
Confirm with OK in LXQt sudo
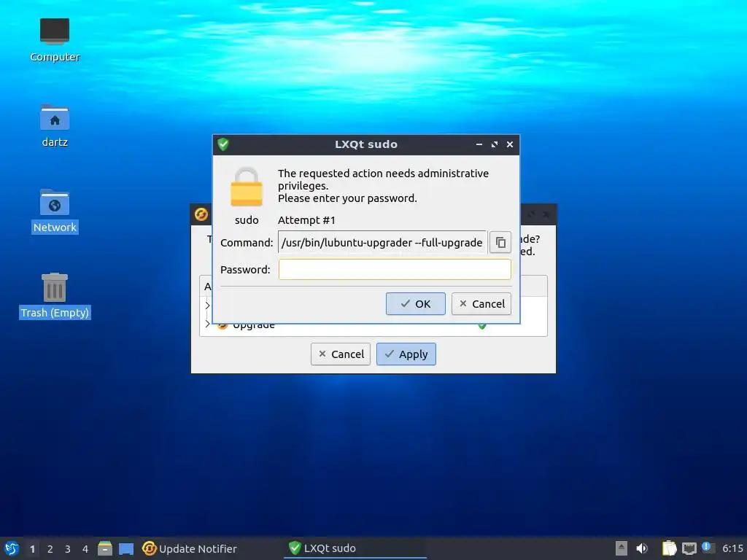[x=415, y=304]
